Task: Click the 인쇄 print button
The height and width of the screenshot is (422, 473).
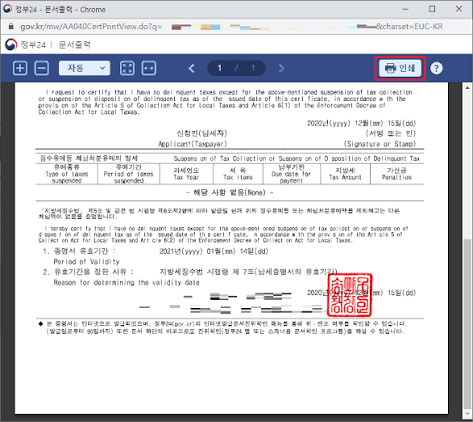Action: pos(400,68)
